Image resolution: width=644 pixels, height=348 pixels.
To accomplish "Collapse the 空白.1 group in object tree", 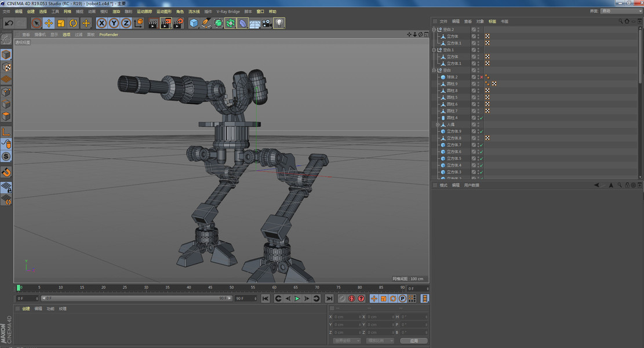I will tap(434, 50).
